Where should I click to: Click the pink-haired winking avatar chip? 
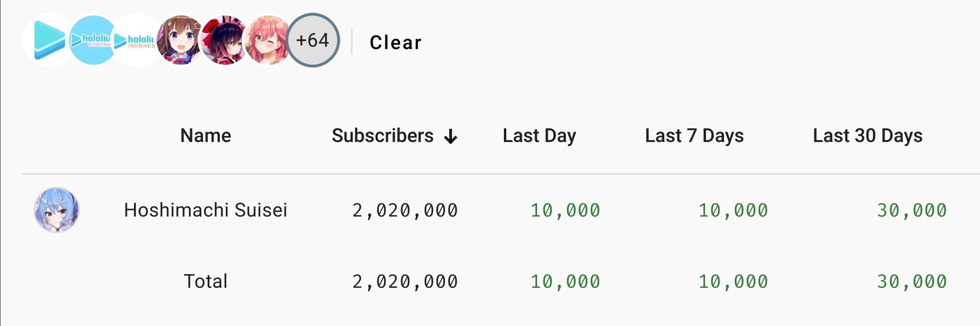(x=269, y=40)
